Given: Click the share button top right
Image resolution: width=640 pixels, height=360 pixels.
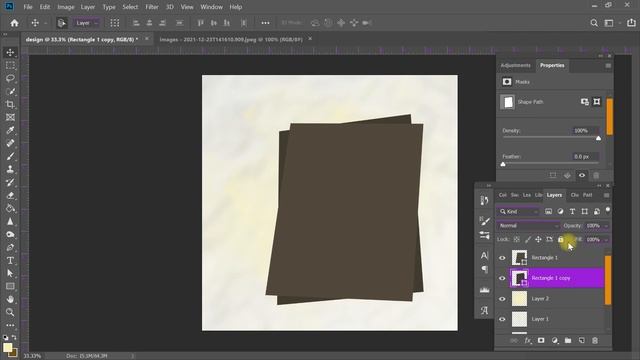Looking at the screenshot, I should point(631,23).
